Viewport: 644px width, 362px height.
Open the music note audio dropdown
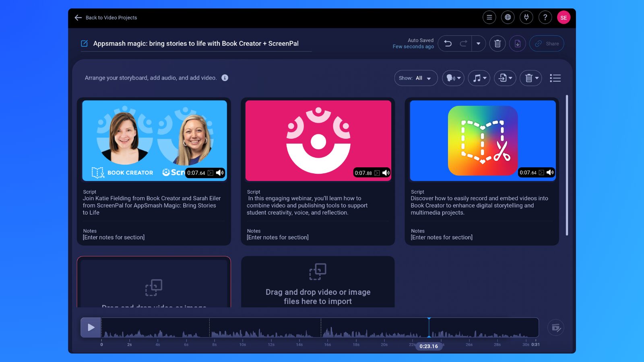(479, 78)
